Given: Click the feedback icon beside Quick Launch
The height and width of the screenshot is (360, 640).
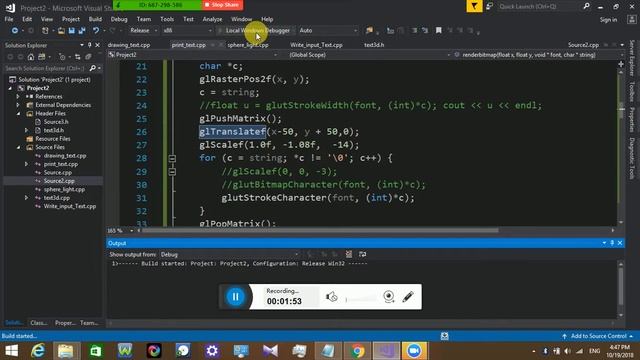Looking at the screenshot, I should tap(489, 6).
